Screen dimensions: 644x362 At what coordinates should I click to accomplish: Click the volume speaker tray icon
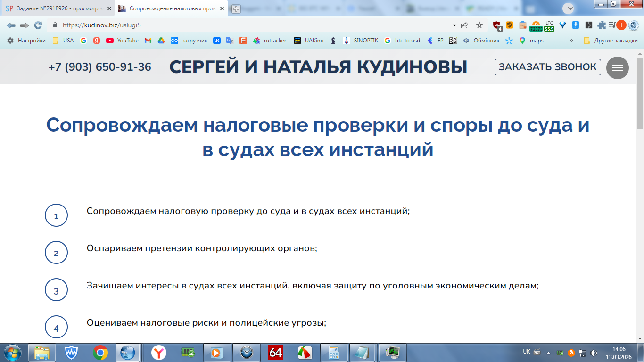coord(594,353)
